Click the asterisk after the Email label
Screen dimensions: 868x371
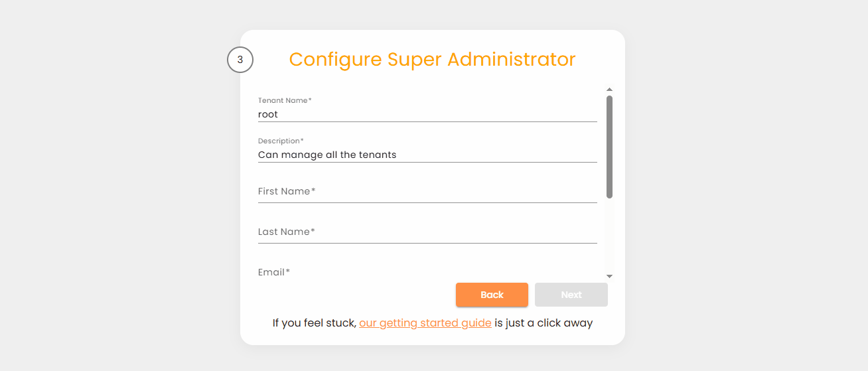point(288,271)
